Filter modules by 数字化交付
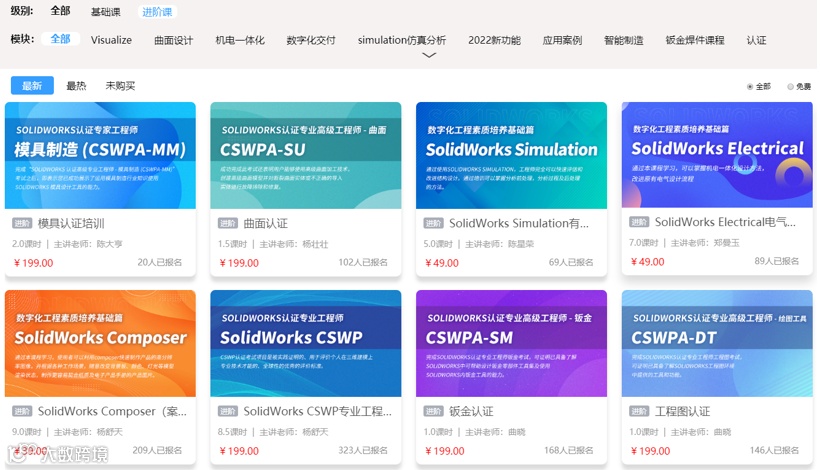The image size is (820, 470). 311,40
